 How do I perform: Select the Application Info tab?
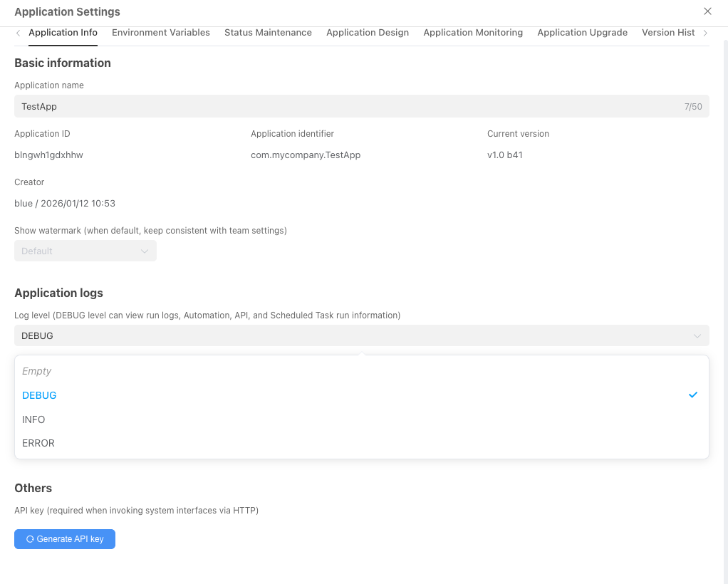[x=63, y=32]
